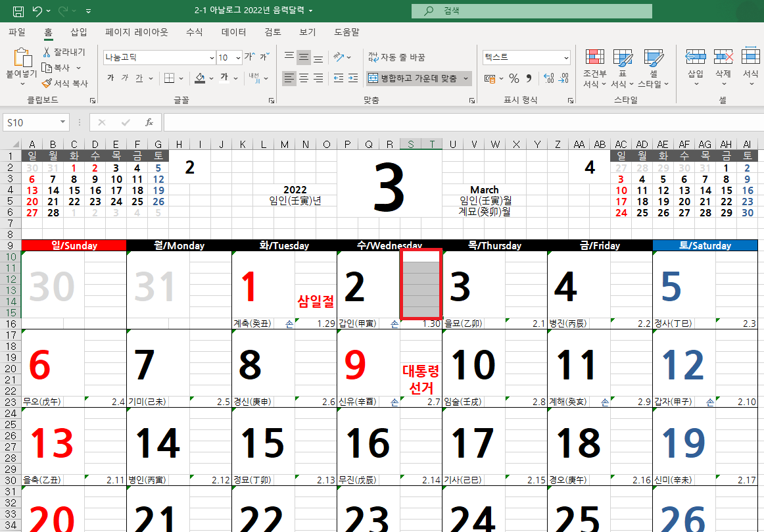Switch to the 페이지 레이아웃 tab

coord(137,32)
